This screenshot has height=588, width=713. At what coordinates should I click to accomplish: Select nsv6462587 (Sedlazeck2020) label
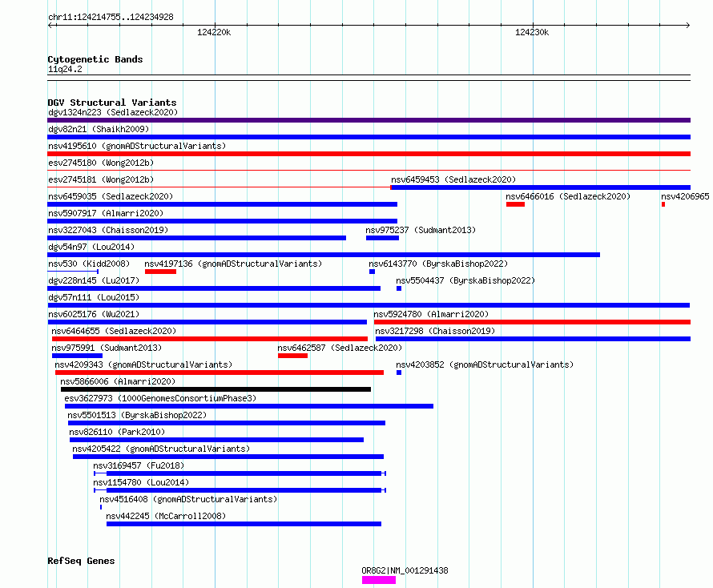[x=340, y=348]
